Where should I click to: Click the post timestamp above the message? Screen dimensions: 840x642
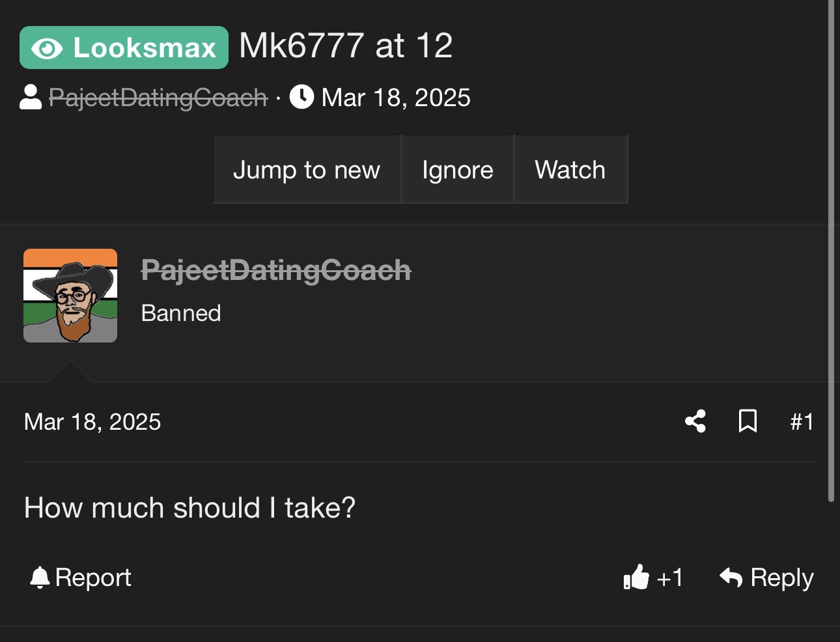pos(92,422)
